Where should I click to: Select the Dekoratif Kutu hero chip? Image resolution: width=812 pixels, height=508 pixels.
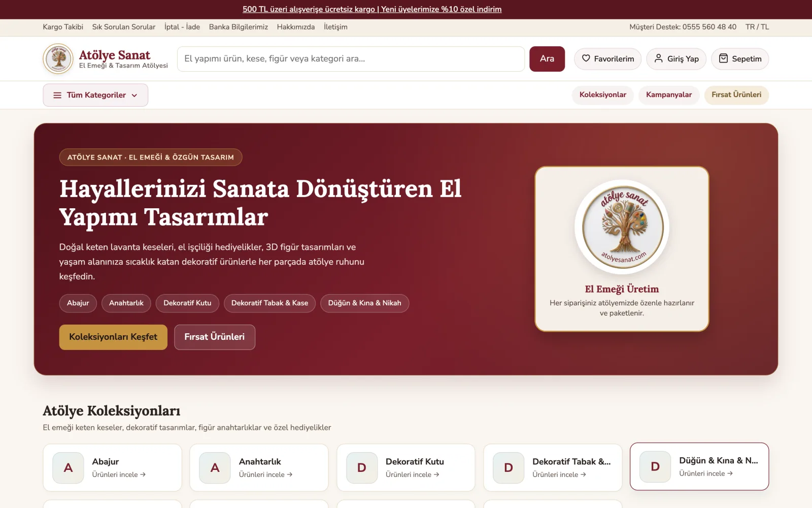187,303
